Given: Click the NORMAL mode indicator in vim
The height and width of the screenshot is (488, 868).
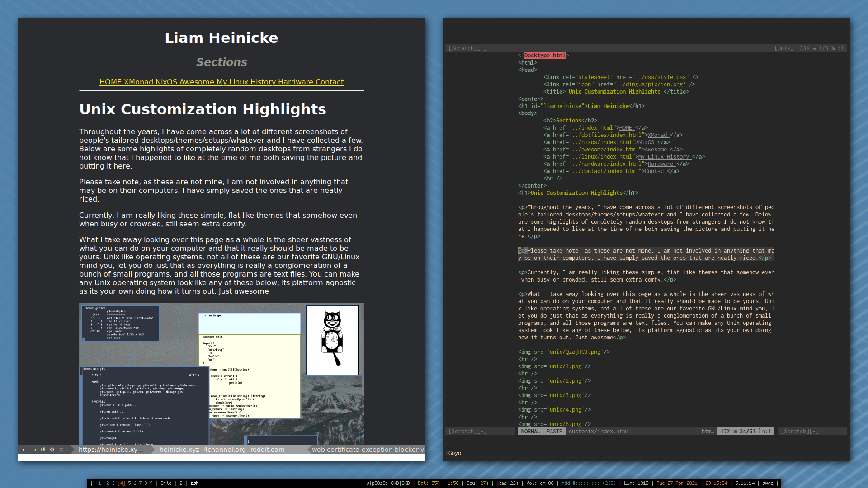Looking at the screenshot, I should pyautogui.click(x=530, y=432).
